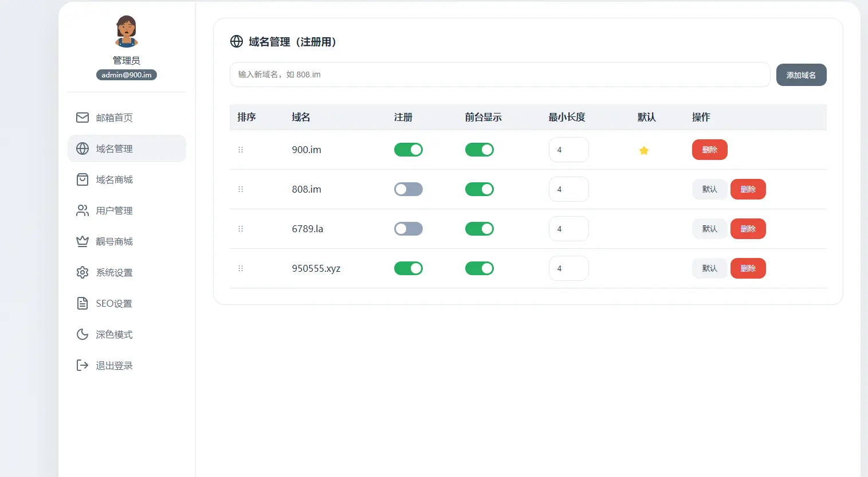Click the drag handle of 950555.xyz row

[241, 268]
